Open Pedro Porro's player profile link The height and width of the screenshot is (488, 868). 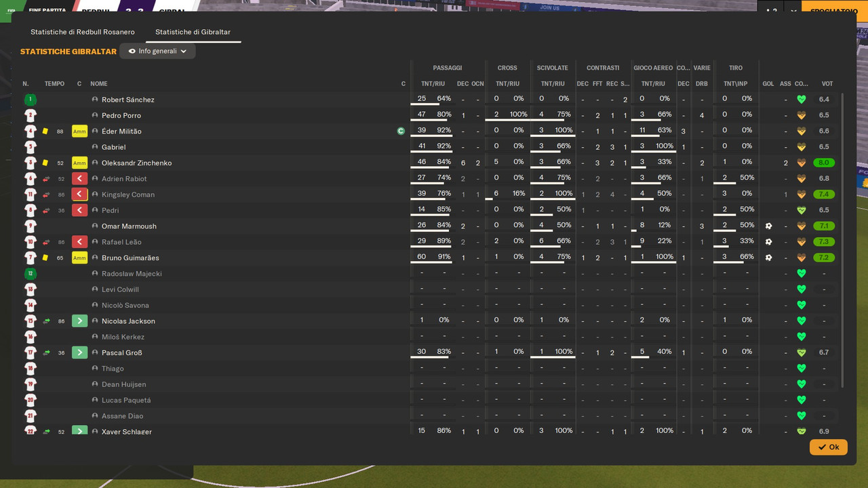click(x=122, y=115)
